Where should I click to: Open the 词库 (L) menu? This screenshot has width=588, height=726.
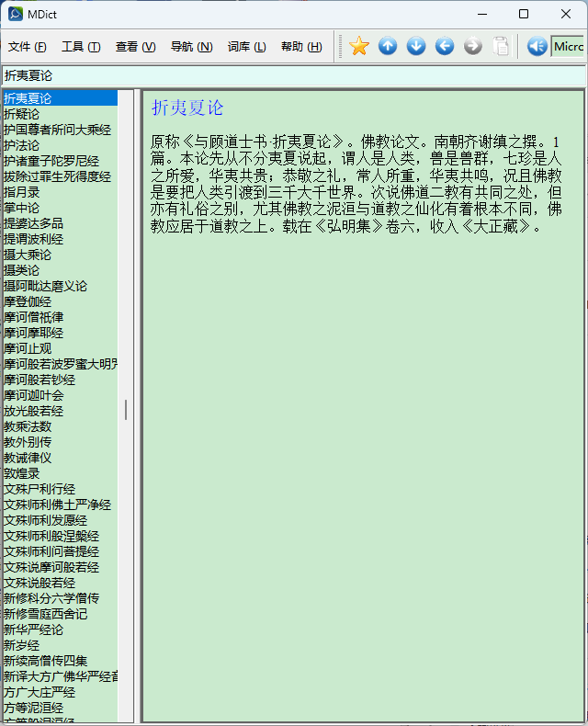[246, 47]
